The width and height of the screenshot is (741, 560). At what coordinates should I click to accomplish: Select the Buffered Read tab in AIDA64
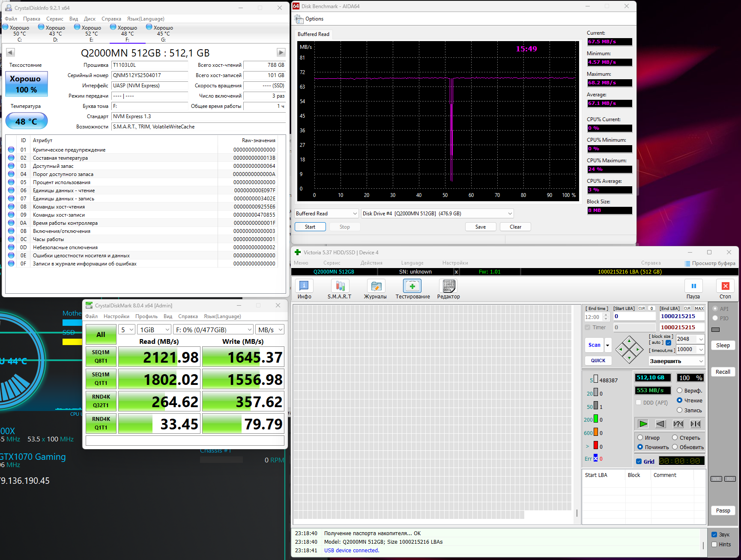click(x=314, y=34)
